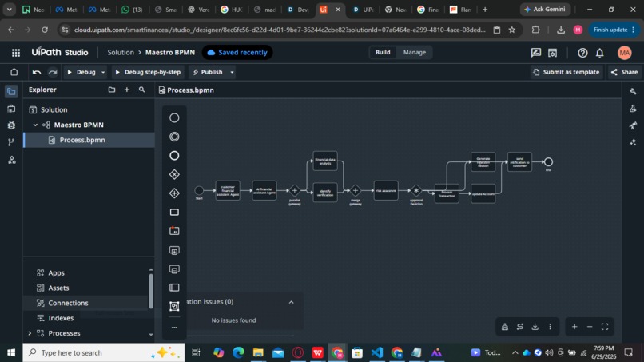Open the Explorer panel icon in sidebar
The height and width of the screenshot is (362, 644).
click(x=11, y=92)
